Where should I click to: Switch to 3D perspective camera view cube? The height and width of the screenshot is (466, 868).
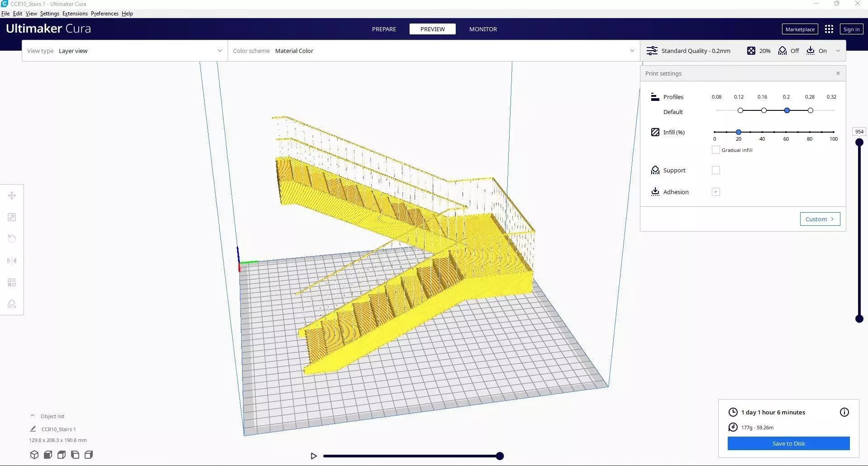34,455
